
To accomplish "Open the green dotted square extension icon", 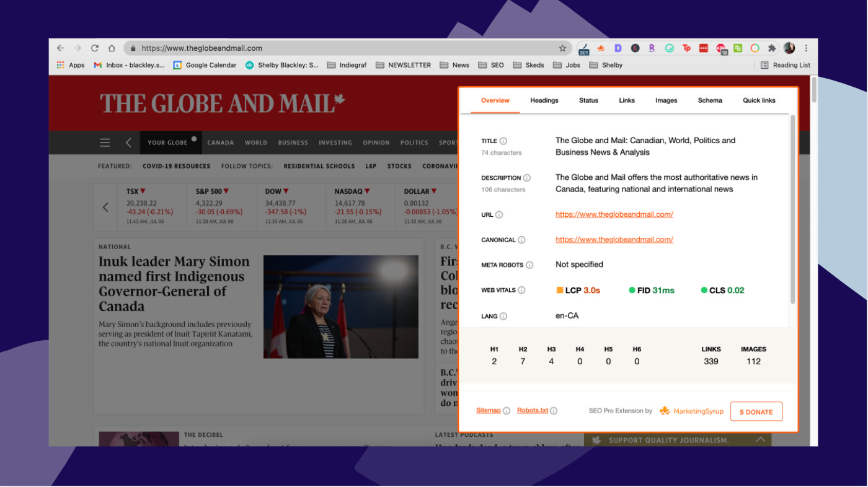I will tap(738, 48).
